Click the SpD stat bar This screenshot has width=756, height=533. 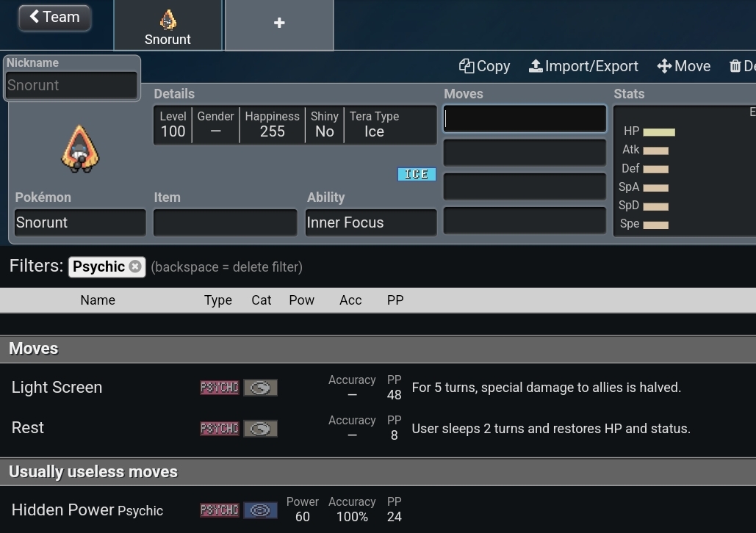point(655,207)
